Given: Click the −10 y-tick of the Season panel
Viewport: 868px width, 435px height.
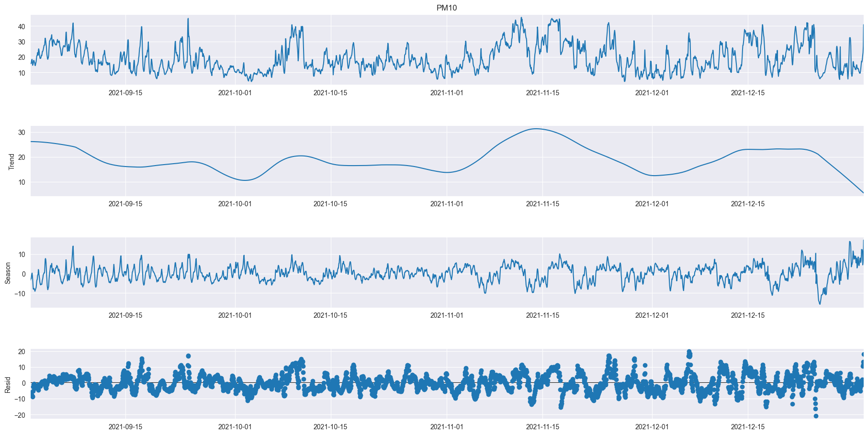Looking at the screenshot, I should (x=20, y=294).
